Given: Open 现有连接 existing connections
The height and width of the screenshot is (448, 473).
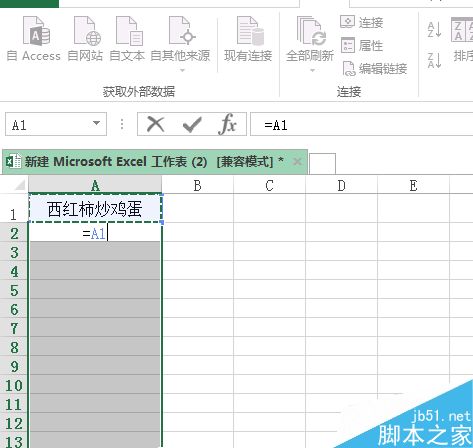Looking at the screenshot, I should pyautogui.click(x=248, y=39).
